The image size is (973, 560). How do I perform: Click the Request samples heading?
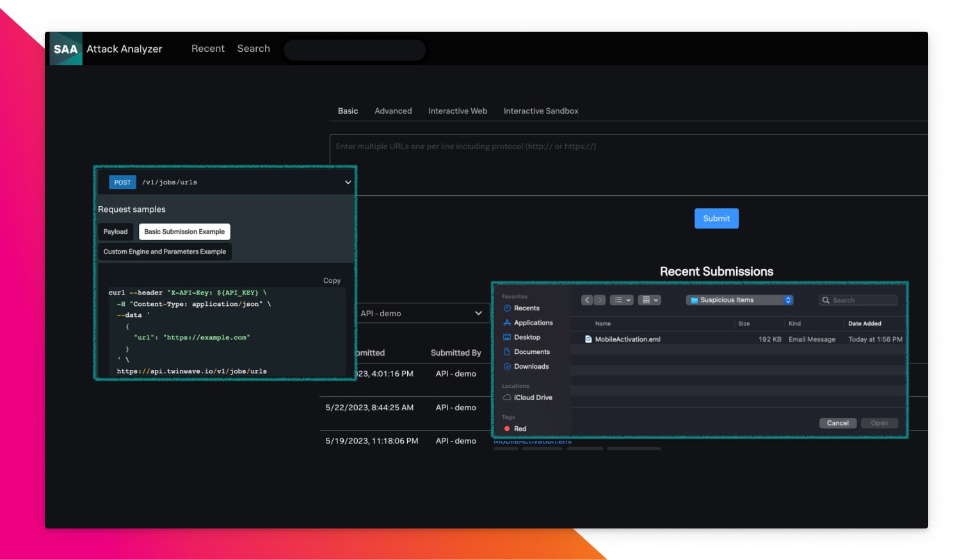pyautogui.click(x=132, y=209)
